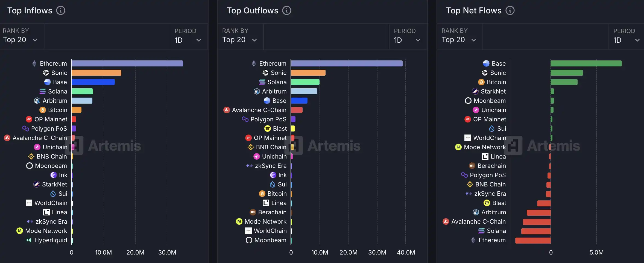Click OP Mainnet icon in Top Inflows
644x263 pixels.
click(29, 119)
